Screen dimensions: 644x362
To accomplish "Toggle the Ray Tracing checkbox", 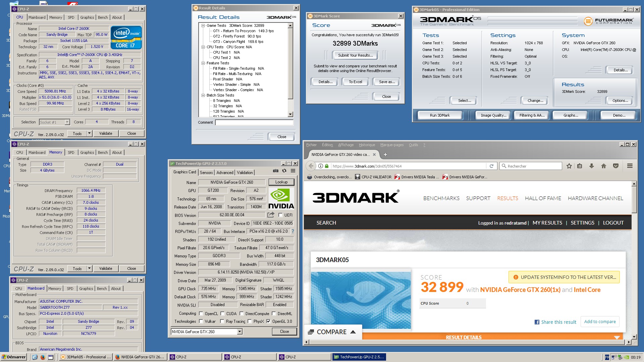I will pos(222,321).
